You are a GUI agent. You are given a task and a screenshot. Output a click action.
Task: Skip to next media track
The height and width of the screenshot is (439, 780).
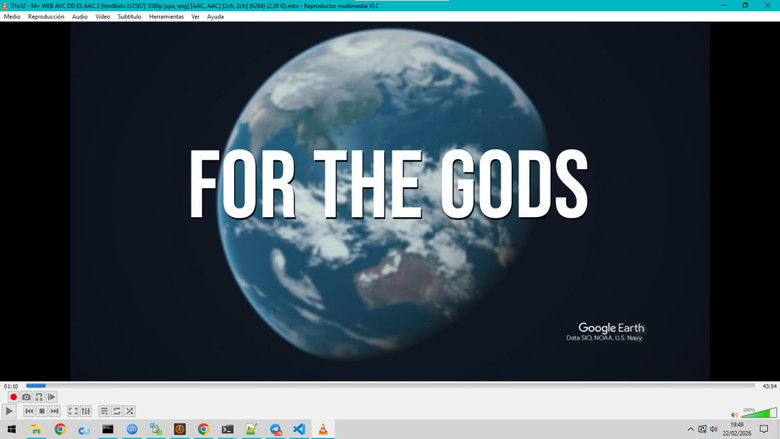54,411
